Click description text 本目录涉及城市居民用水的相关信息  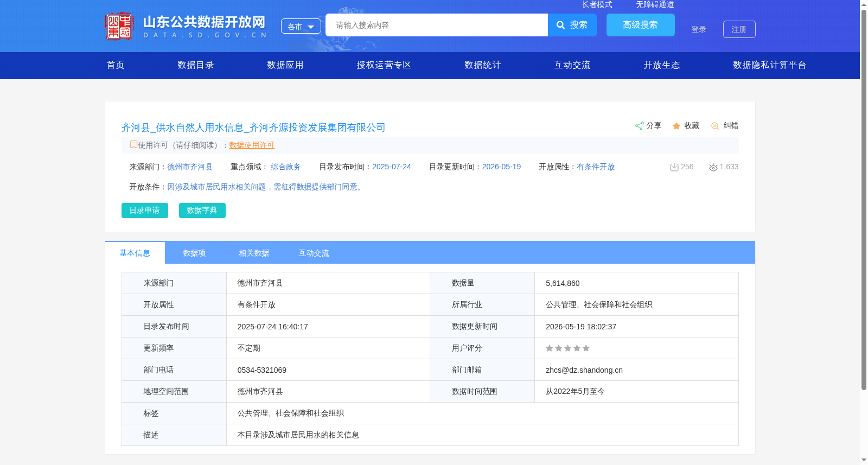pos(298,435)
